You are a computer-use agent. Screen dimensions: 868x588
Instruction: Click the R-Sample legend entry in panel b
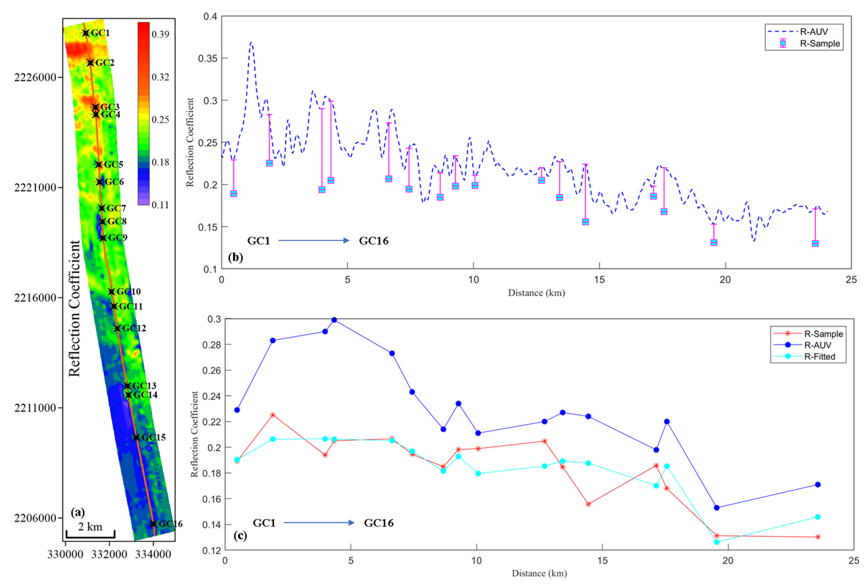click(x=819, y=43)
